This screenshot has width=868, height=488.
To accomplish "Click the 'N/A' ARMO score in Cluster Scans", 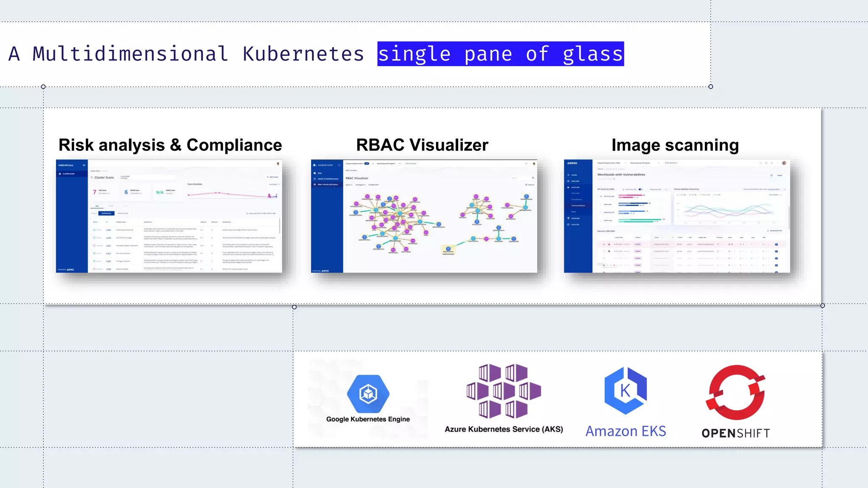I will point(160,192).
